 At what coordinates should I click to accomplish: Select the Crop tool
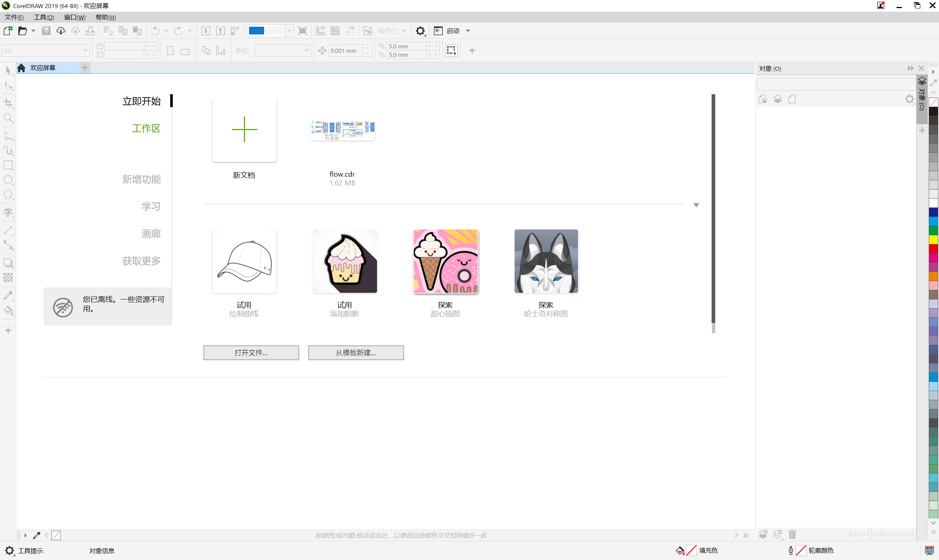[8, 103]
